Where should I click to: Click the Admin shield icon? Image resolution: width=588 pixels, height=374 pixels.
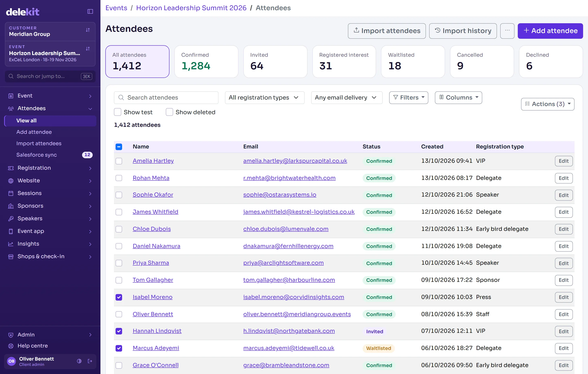pos(11,335)
